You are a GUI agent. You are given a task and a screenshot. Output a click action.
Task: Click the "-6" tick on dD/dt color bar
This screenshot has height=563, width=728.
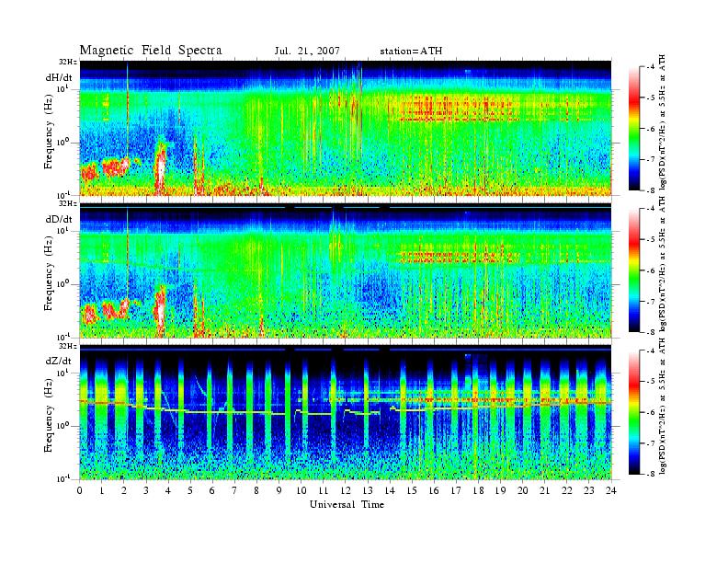point(651,270)
